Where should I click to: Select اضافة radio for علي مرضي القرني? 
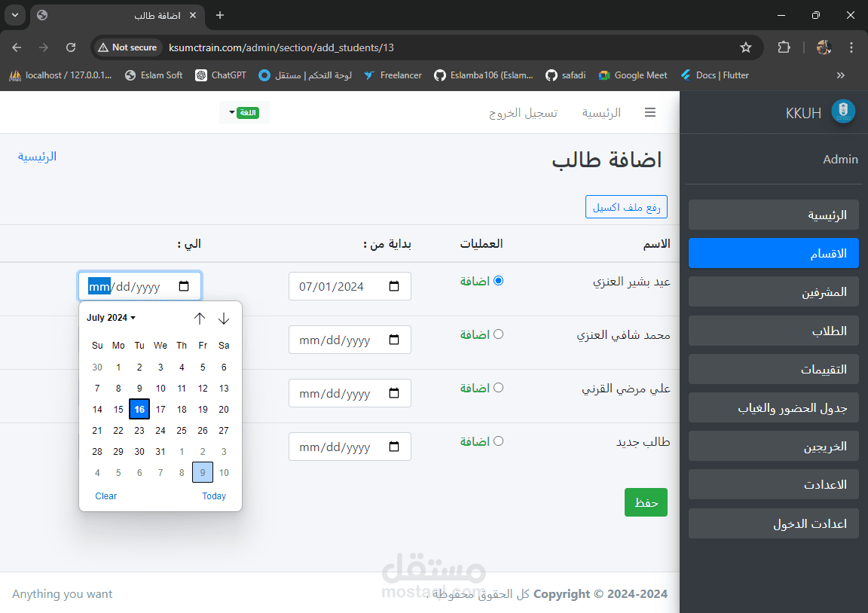(498, 388)
